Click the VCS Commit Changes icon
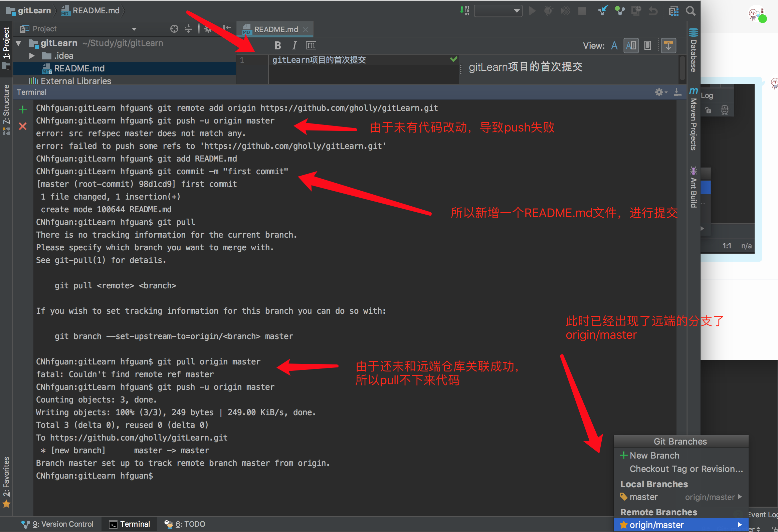The height and width of the screenshot is (532, 778). (620, 11)
